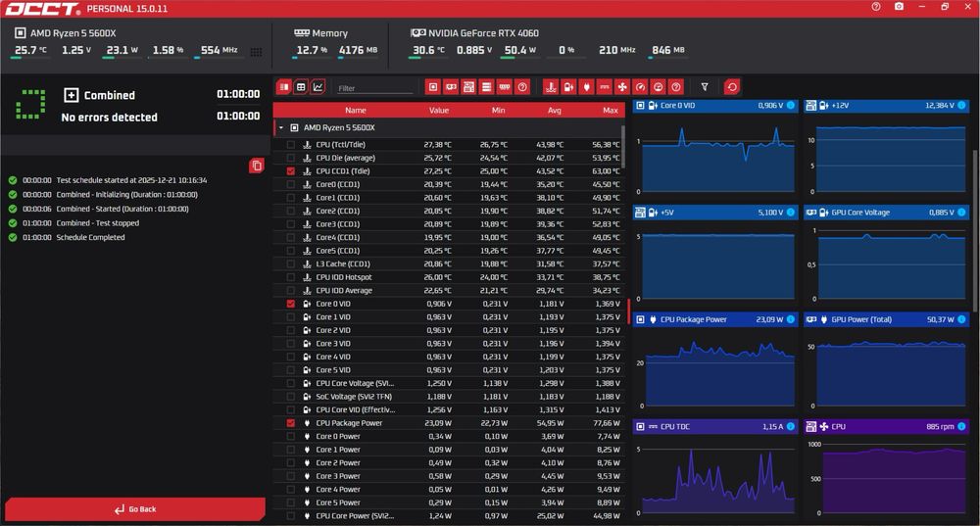Image resolution: width=980 pixels, height=526 pixels.
Task: Toggle GPU hardware filter icon in toolbar
Action: click(451, 87)
